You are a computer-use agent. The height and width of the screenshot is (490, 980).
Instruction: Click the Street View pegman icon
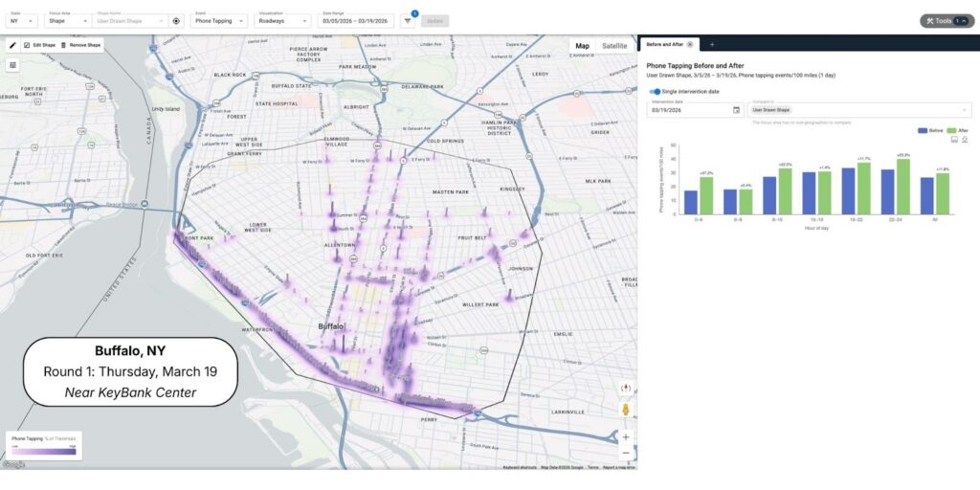pos(626,410)
